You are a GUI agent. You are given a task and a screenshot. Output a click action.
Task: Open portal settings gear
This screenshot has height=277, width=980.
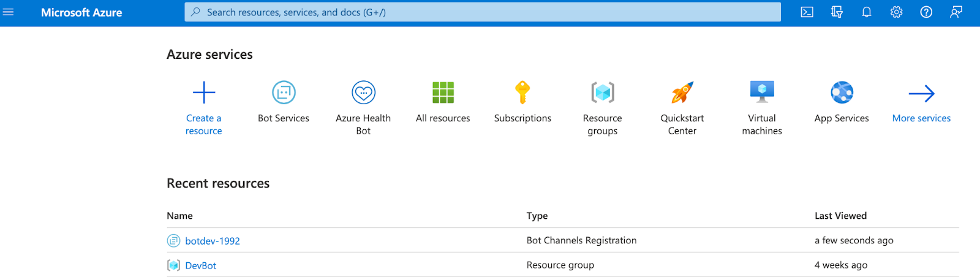[897, 12]
